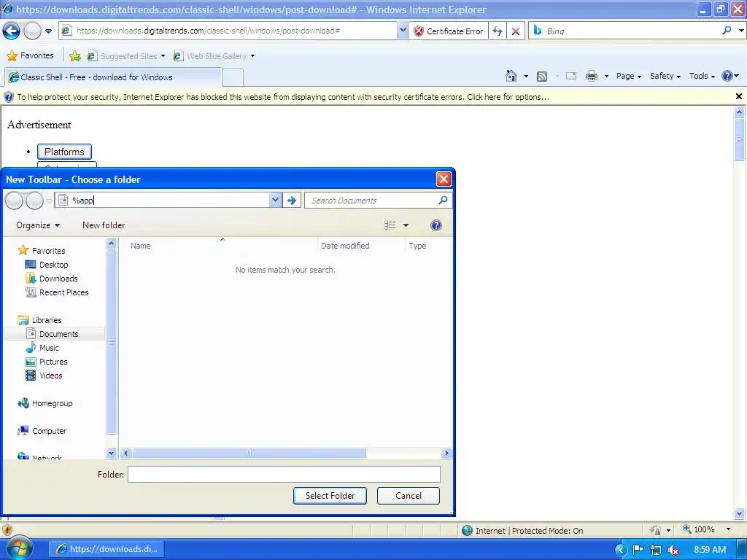Click the horizontal scrollbar in file list

click(x=249, y=453)
